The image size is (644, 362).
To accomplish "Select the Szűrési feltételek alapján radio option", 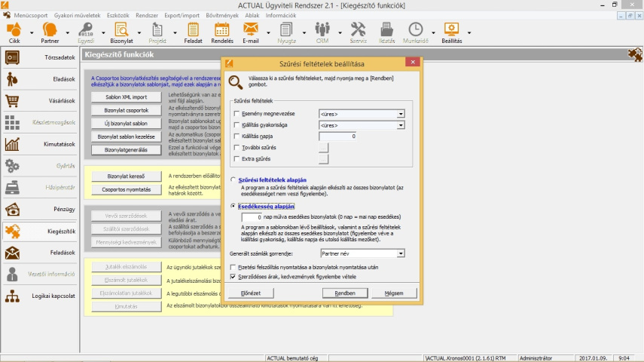I will pos(233,180).
